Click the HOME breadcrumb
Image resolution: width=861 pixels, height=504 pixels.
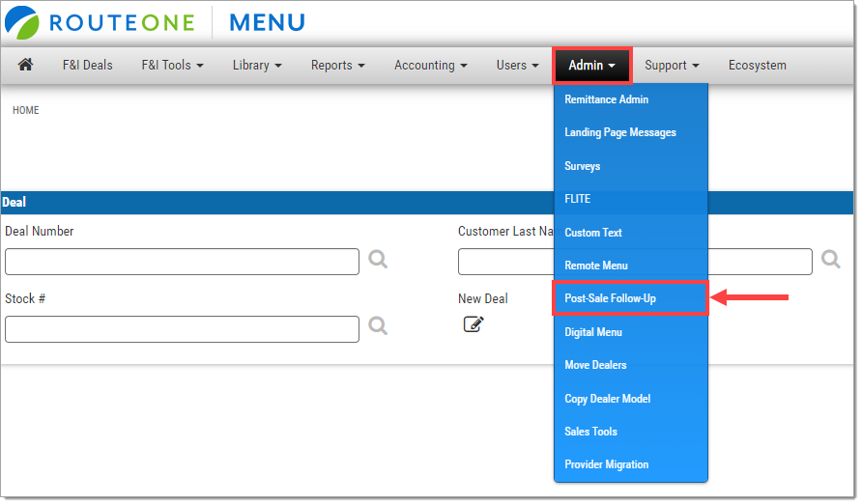click(26, 110)
